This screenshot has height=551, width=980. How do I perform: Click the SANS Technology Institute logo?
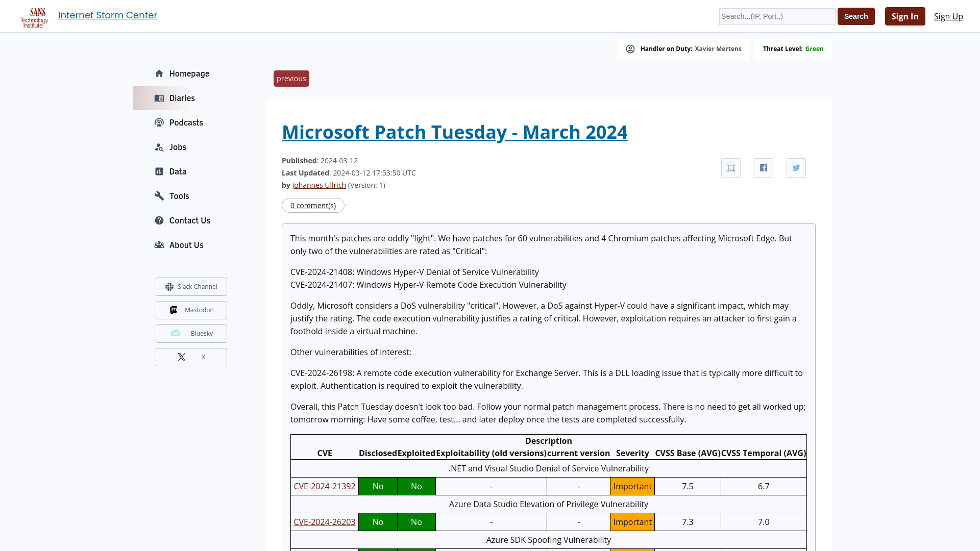[34, 17]
